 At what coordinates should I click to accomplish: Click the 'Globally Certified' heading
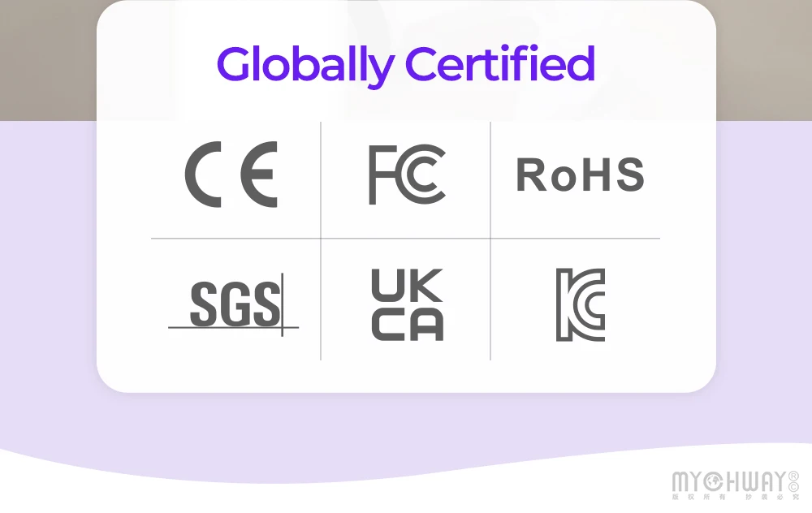click(406, 64)
